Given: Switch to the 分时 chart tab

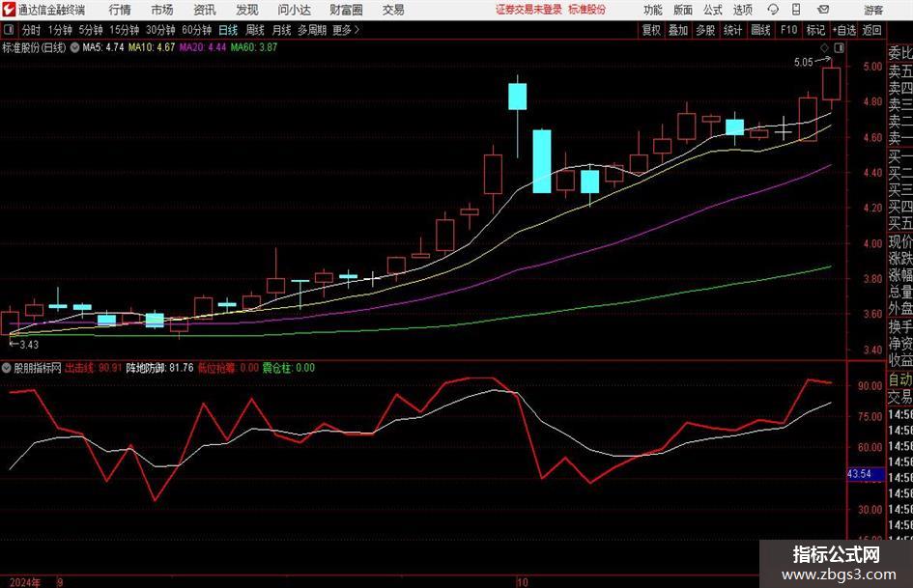Looking at the screenshot, I should click(31, 30).
